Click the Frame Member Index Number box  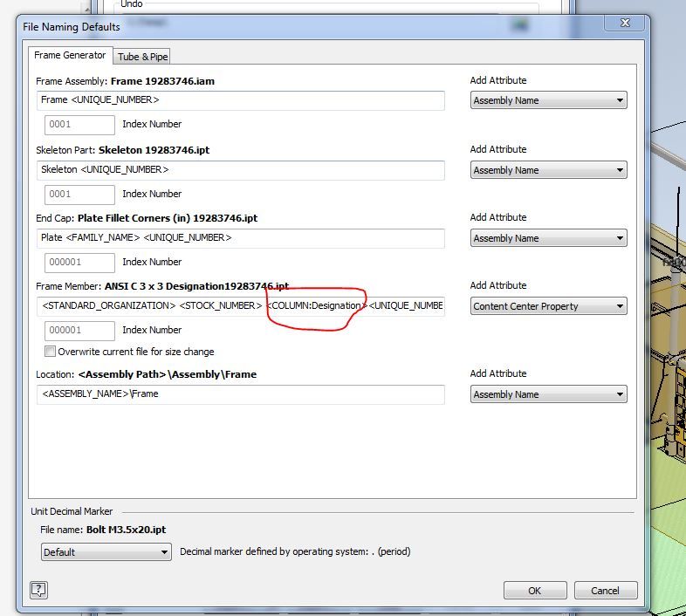[x=79, y=331]
